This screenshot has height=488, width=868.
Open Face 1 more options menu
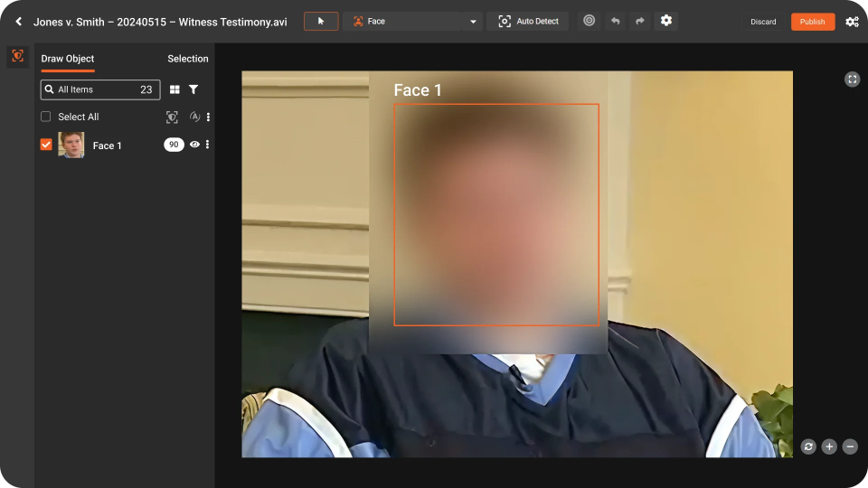pyautogui.click(x=208, y=145)
